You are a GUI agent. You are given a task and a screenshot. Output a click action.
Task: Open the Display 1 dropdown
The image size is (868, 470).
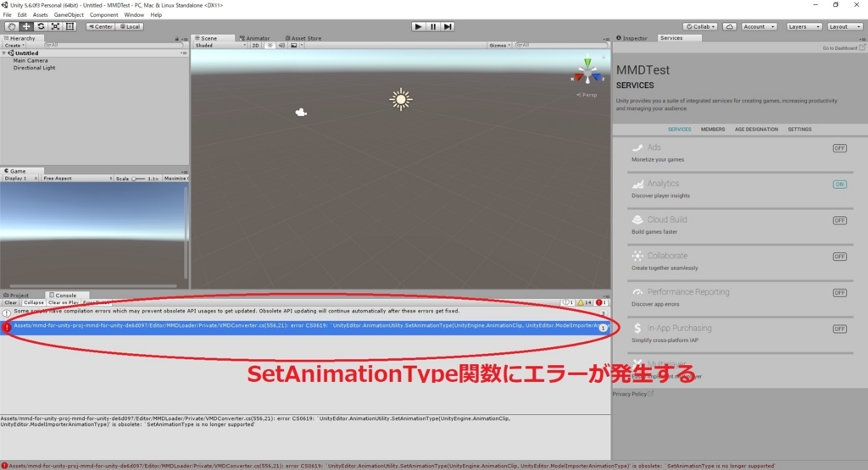click(x=20, y=179)
